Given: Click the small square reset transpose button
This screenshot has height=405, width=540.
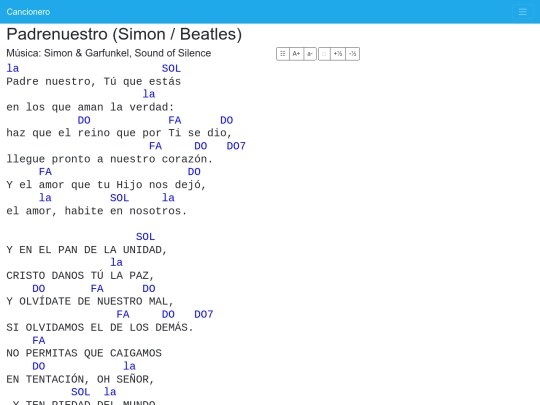Looking at the screenshot, I should (x=324, y=54).
